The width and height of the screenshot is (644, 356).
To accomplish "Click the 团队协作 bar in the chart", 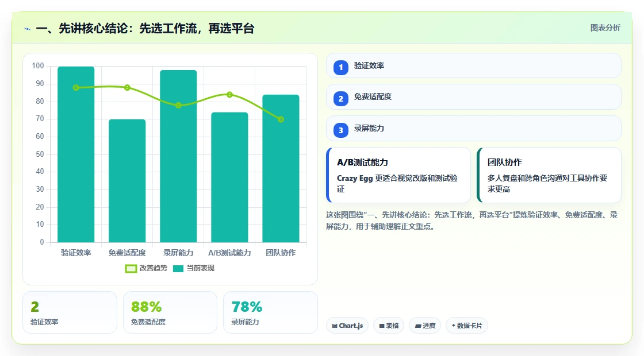I will tap(281, 169).
